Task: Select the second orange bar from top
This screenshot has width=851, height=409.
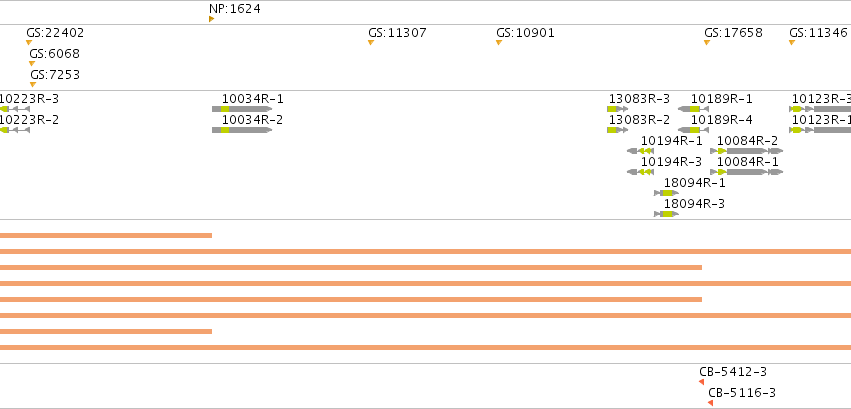Action: [426, 251]
